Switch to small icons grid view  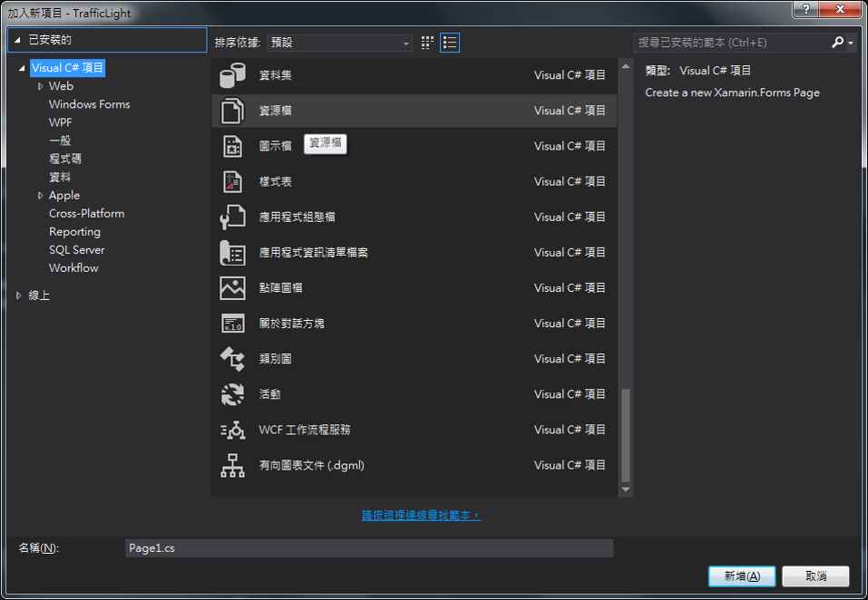(x=427, y=43)
